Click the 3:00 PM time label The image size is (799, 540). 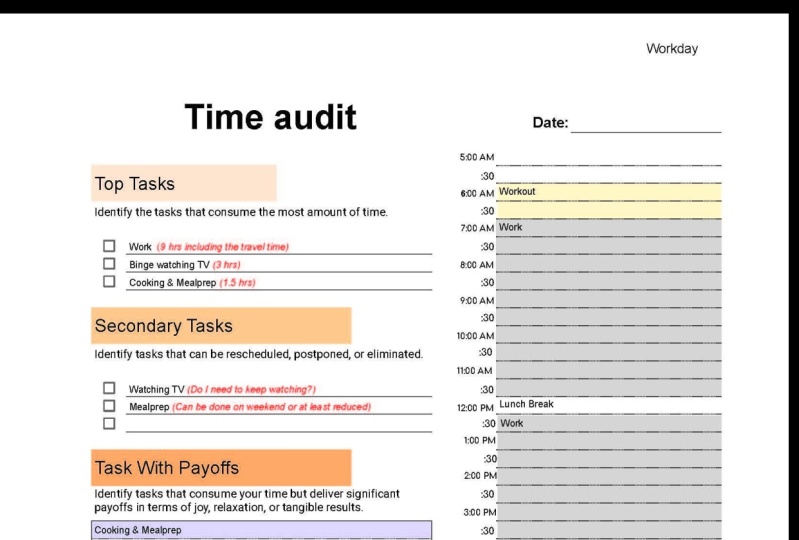479,512
